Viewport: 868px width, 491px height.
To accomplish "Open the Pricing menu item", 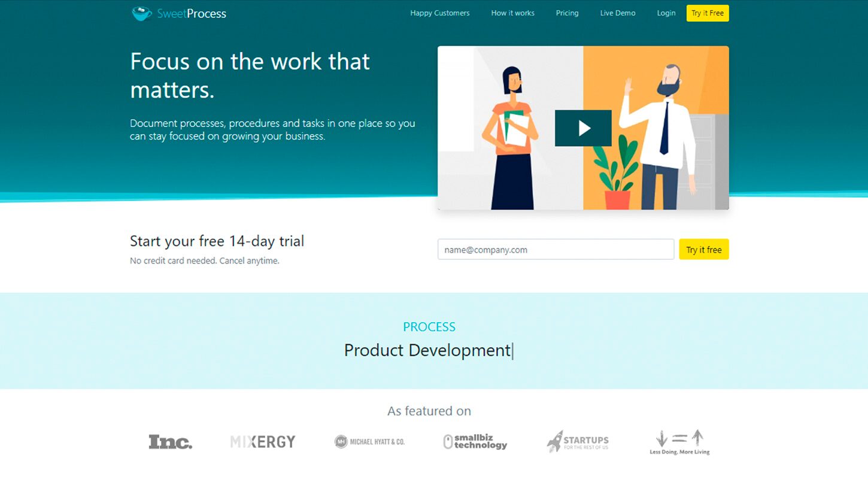I will (567, 13).
